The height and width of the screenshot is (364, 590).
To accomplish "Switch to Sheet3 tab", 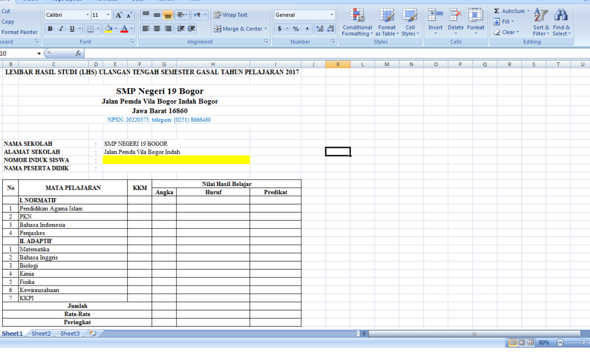I will [x=69, y=333].
